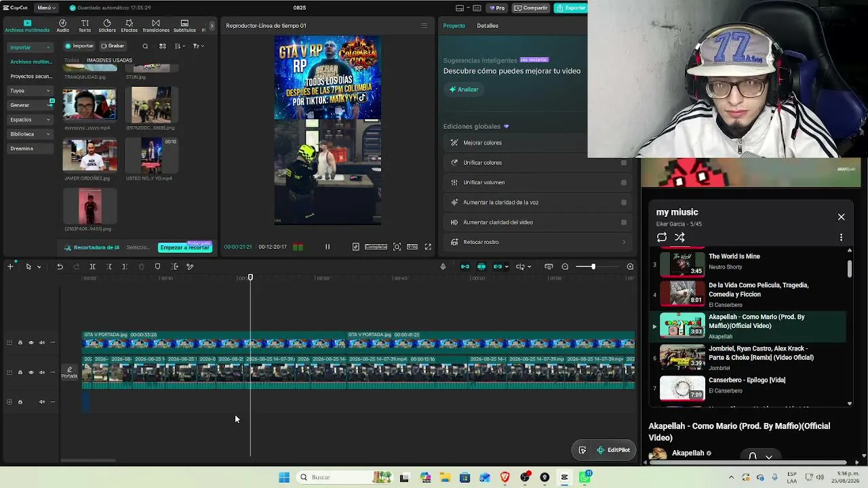The image size is (868, 488).
Task: Open Windows Start menu
Action: (x=284, y=477)
